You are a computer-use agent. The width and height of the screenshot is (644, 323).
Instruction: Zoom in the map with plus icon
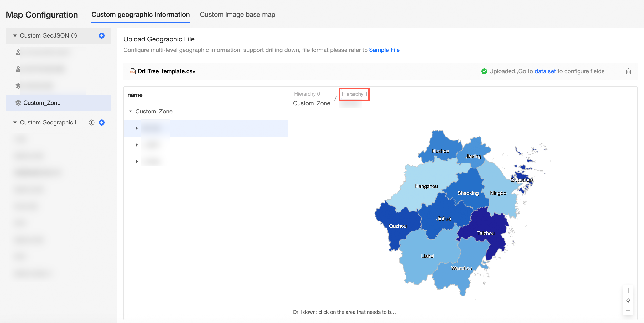click(x=628, y=290)
